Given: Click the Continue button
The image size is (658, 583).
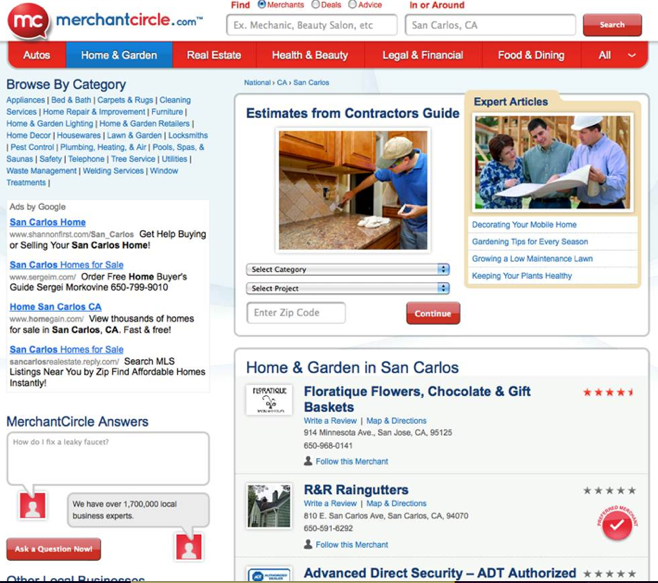Looking at the screenshot, I should 433,313.
